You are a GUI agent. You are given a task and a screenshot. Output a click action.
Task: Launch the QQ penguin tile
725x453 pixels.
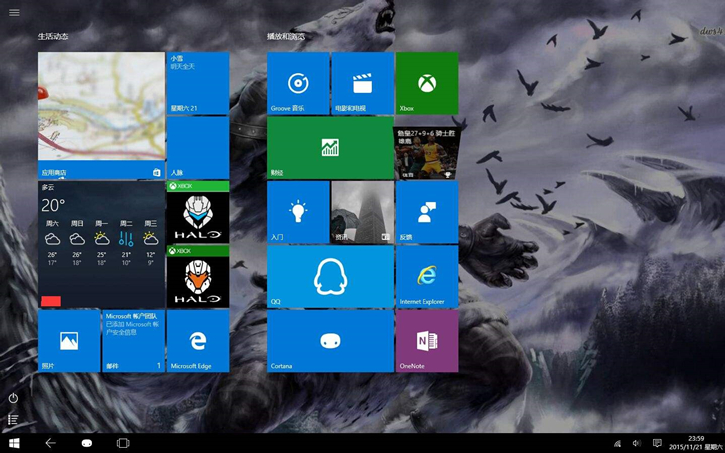tap(330, 277)
